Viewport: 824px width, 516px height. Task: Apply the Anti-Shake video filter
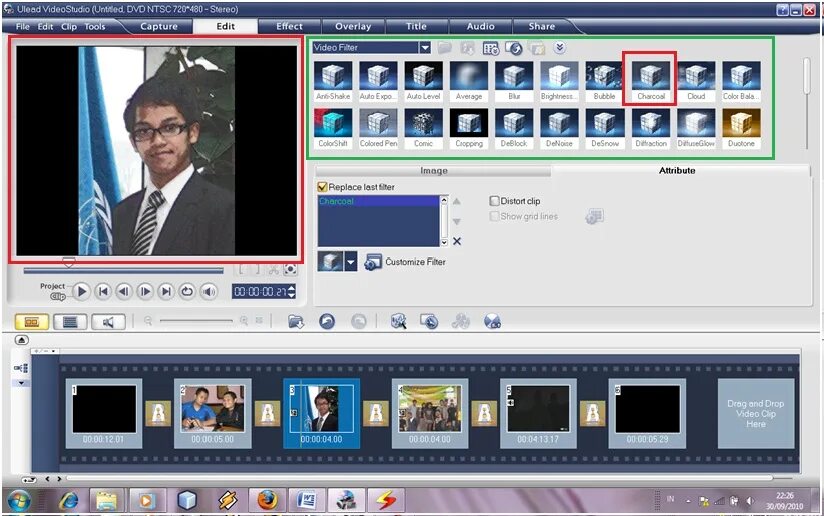[x=333, y=76]
